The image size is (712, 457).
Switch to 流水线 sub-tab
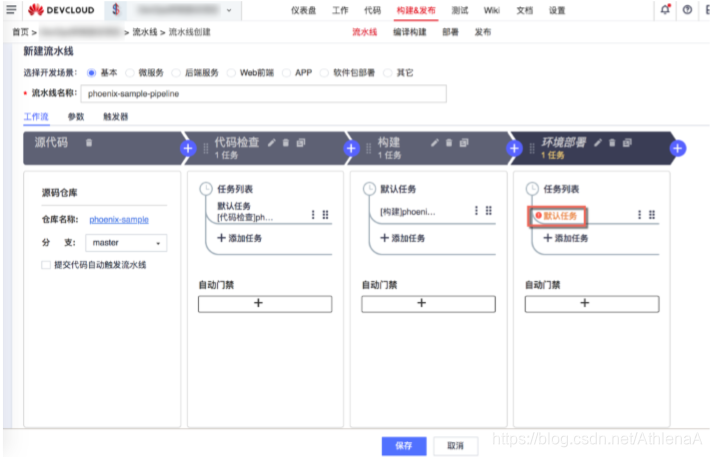point(365,32)
